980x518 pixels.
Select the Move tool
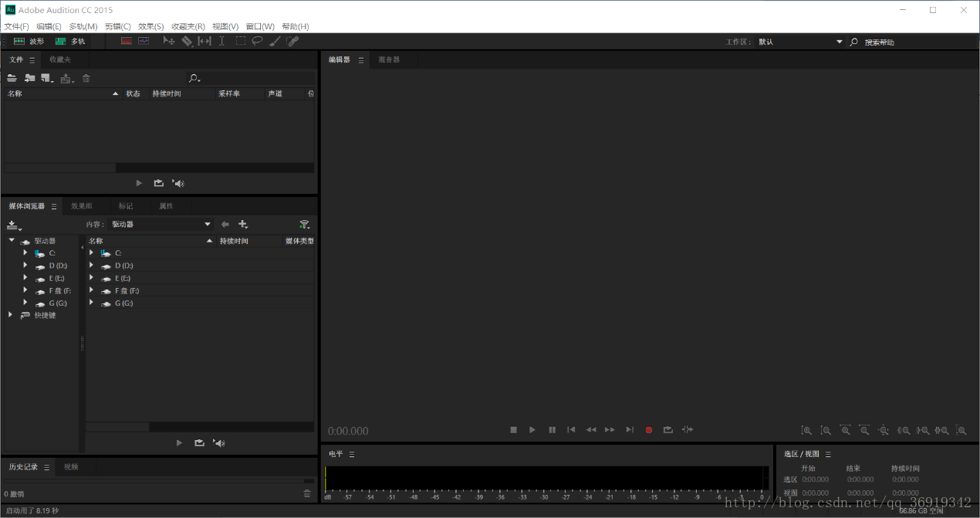169,41
